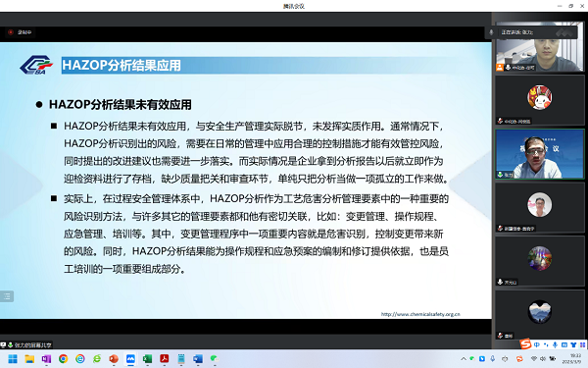Click mic icon on fifth participant tile

[500, 282]
